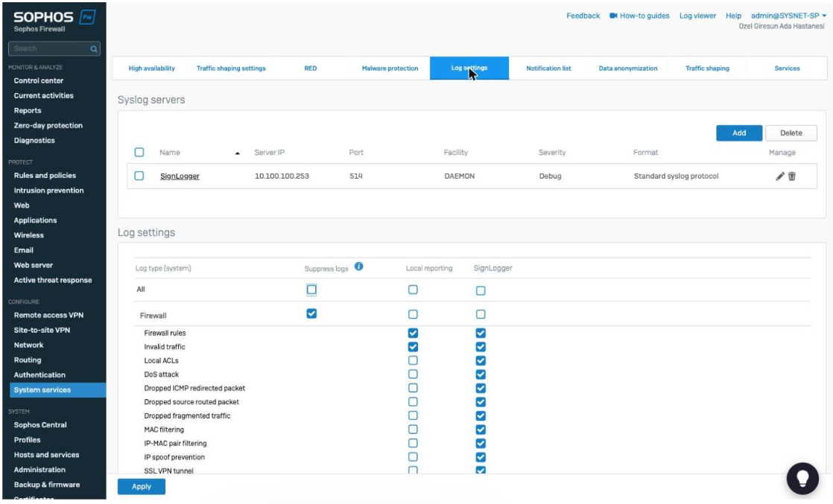Open Backup & firmware
833x504 pixels.
pyautogui.click(x=47, y=485)
